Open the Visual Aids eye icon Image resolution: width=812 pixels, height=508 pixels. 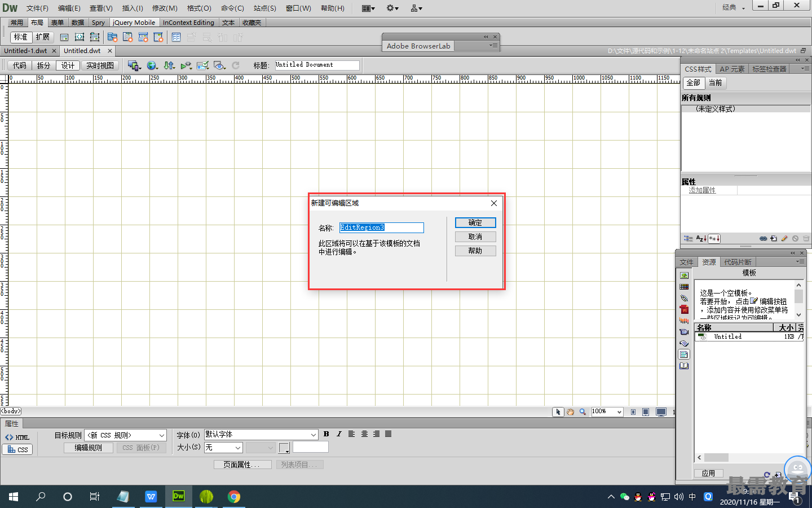pyautogui.click(x=220, y=65)
